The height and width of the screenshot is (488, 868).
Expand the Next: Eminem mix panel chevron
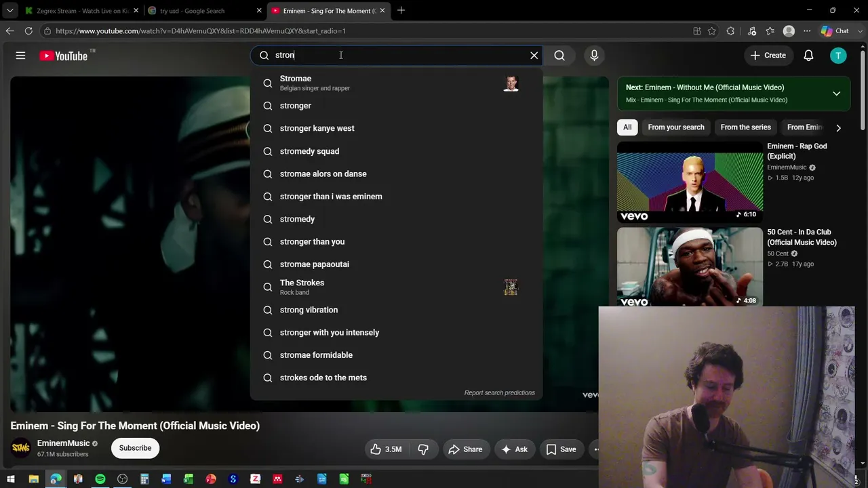point(836,94)
